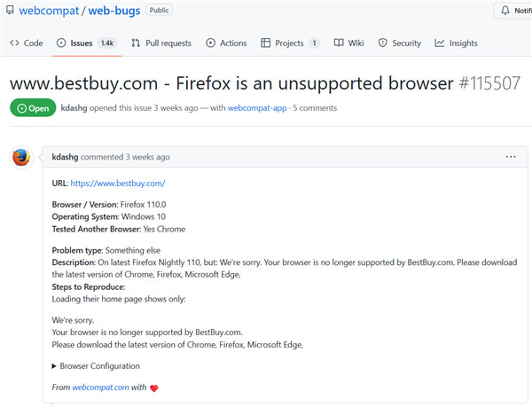Open the Pull requests tab

click(161, 43)
